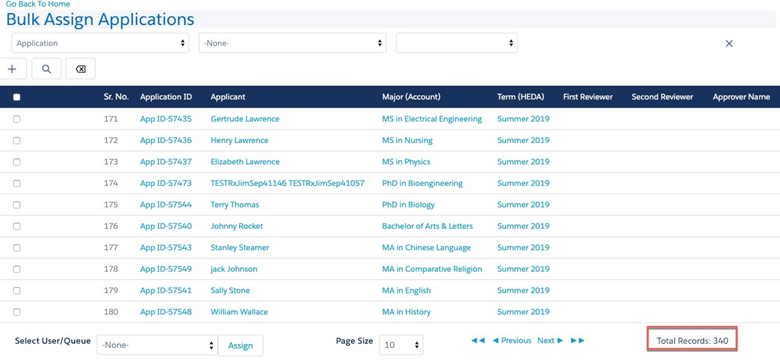Go to the Previous page
The width and height of the screenshot is (780, 361).
[512, 341]
